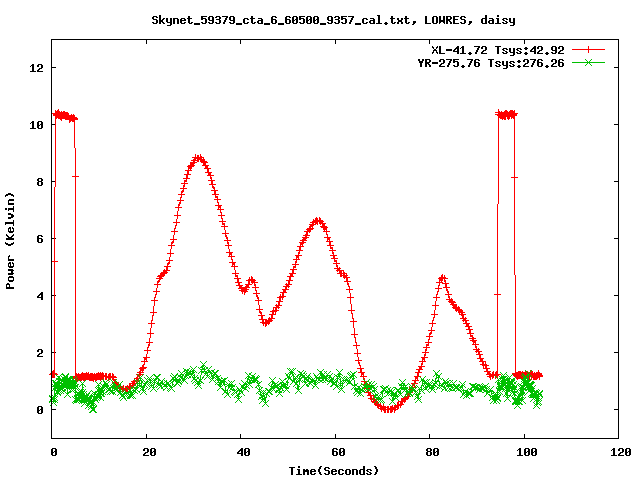640x480 pixels.
Task: Click the green line sample in legend
Action: coord(588,62)
